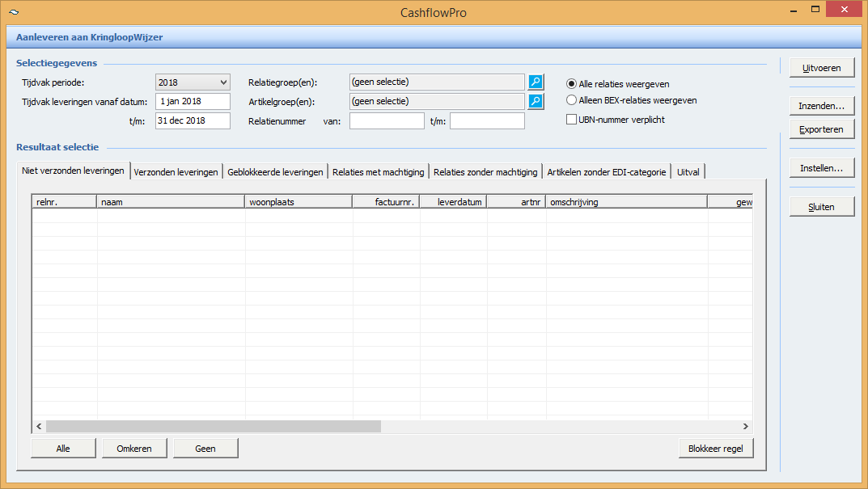This screenshot has width=868, height=489.
Task: Select Alleen BEX-relaties weergeven option
Action: point(631,100)
